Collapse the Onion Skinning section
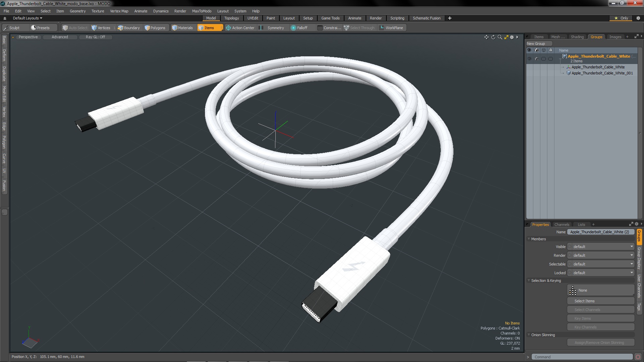The width and height of the screenshot is (644, 362). coord(529,335)
